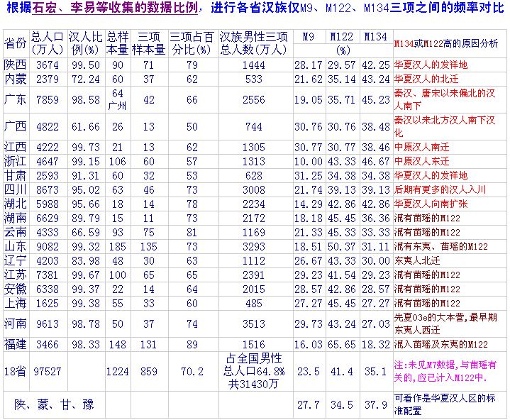510x420 pixels.
Task: Click the 广东 province cell
Action: pos(15,99)
